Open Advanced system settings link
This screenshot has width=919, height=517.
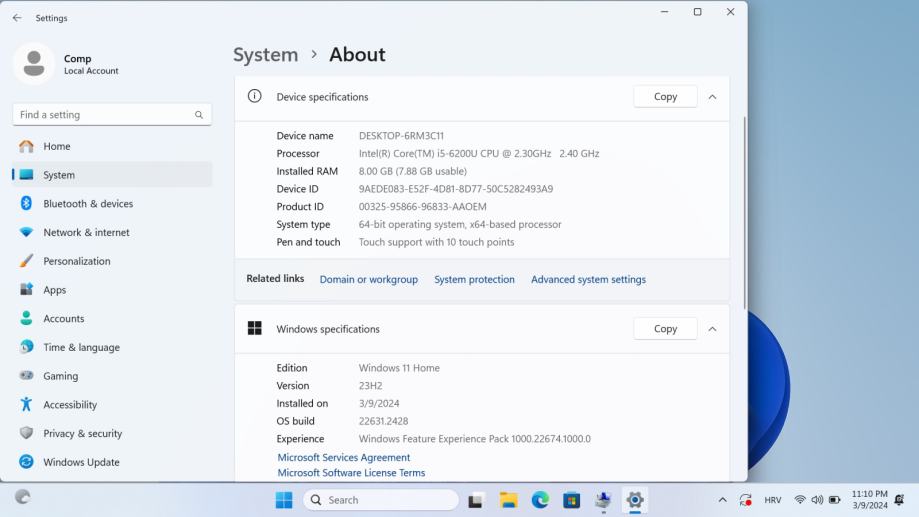(588, 280)
